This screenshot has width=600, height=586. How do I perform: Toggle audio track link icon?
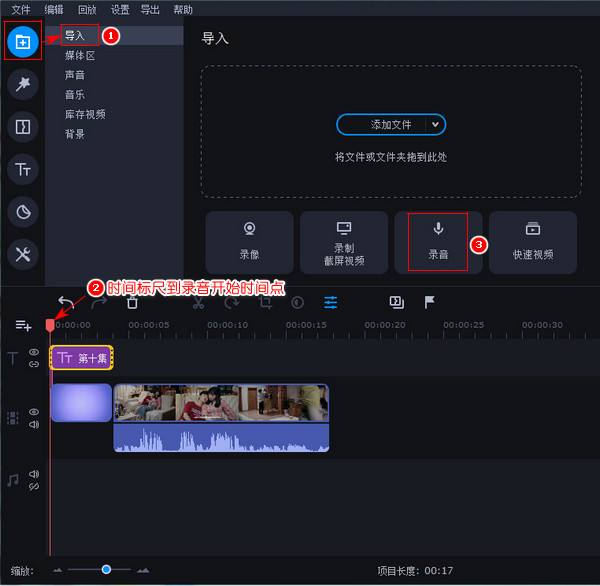(34, 486)
